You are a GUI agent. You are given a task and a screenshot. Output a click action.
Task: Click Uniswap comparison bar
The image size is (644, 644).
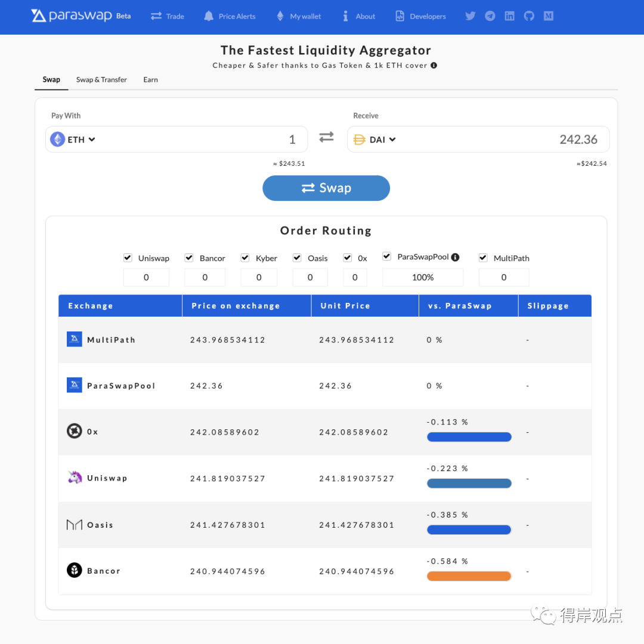pyautogui.click(x=469, y=483)
